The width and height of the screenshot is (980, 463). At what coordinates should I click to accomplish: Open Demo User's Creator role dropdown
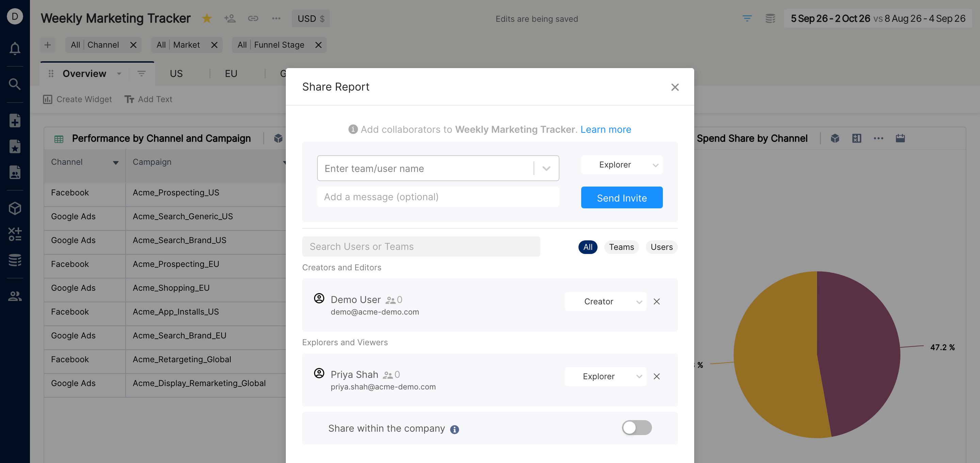605,302
